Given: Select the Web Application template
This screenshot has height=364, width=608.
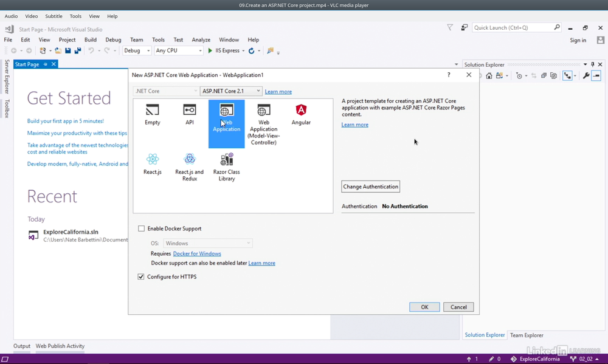Looking at the screenshot, I should click(x=226, y=123).
